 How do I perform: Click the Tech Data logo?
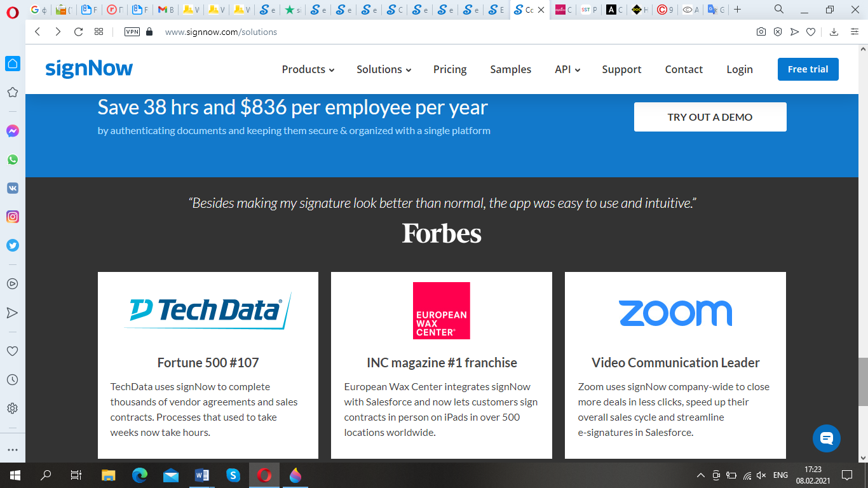pyautogui.click(x=208, y=311)
